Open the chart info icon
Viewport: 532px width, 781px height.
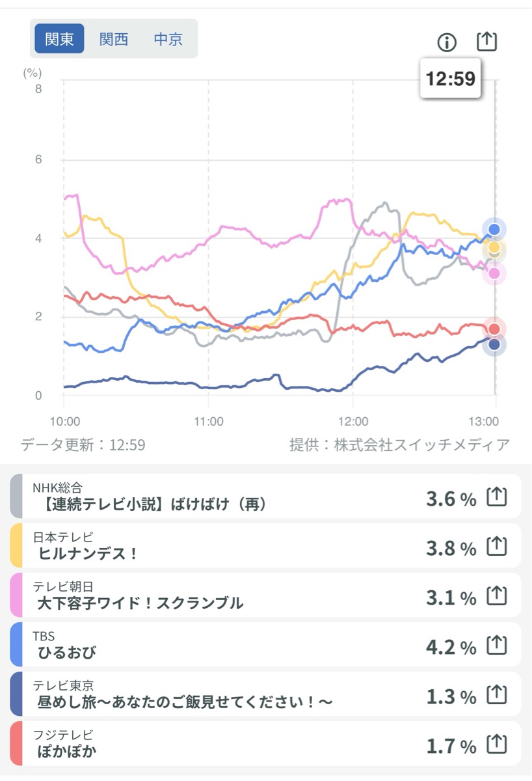tap(447, 42)
